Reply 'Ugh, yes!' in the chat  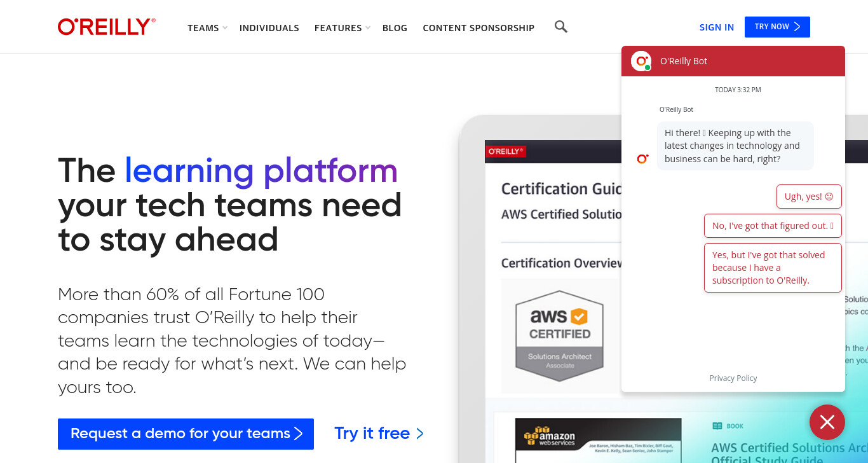pyautogui.click(x=809, y=197)
